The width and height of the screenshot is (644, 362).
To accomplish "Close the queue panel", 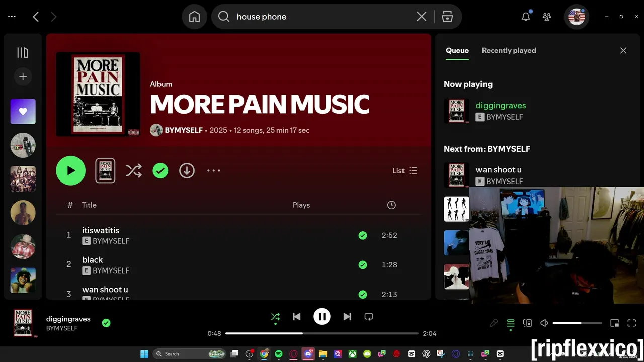I will click(x=623, y=50).
